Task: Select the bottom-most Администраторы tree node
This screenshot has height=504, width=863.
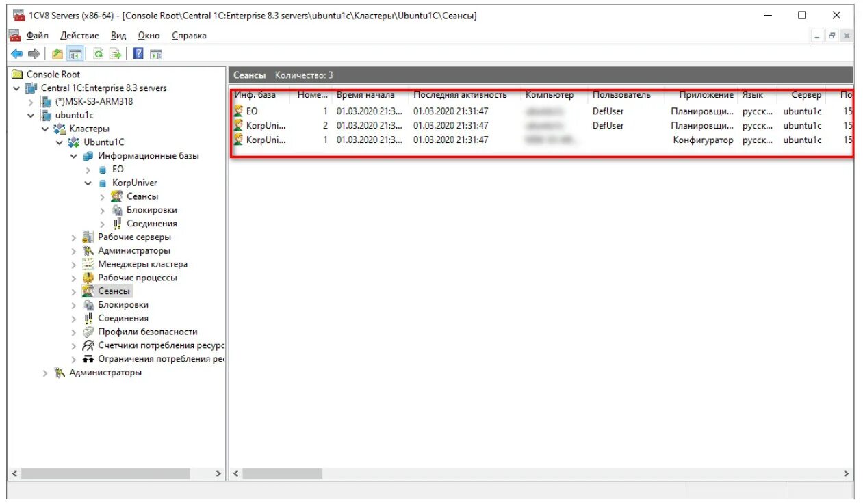Action: pyautogui.click(x=105, y=373)
